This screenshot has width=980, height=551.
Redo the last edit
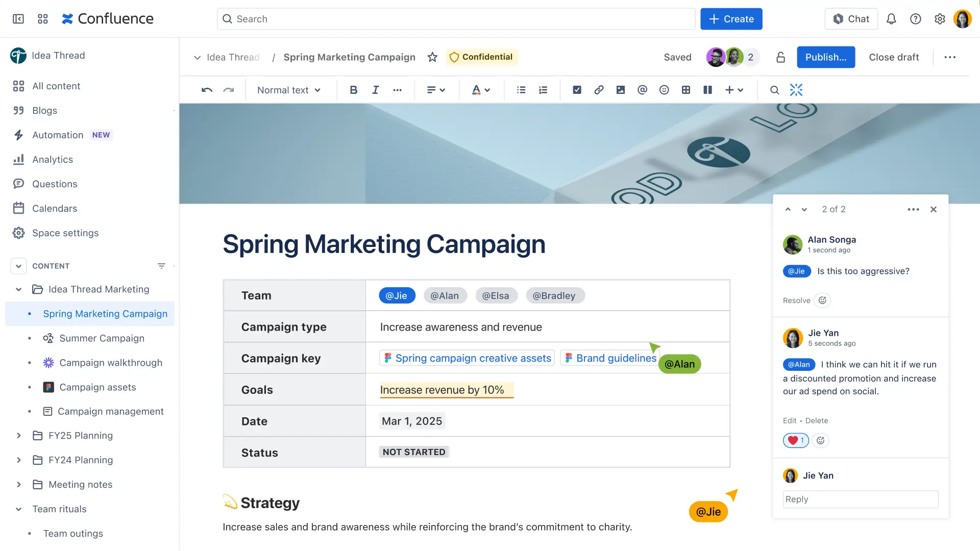pos(229,90)
